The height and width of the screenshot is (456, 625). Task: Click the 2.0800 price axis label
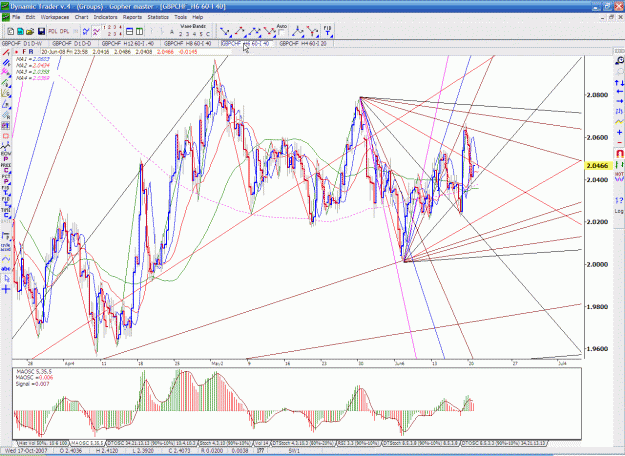(597, 95)
